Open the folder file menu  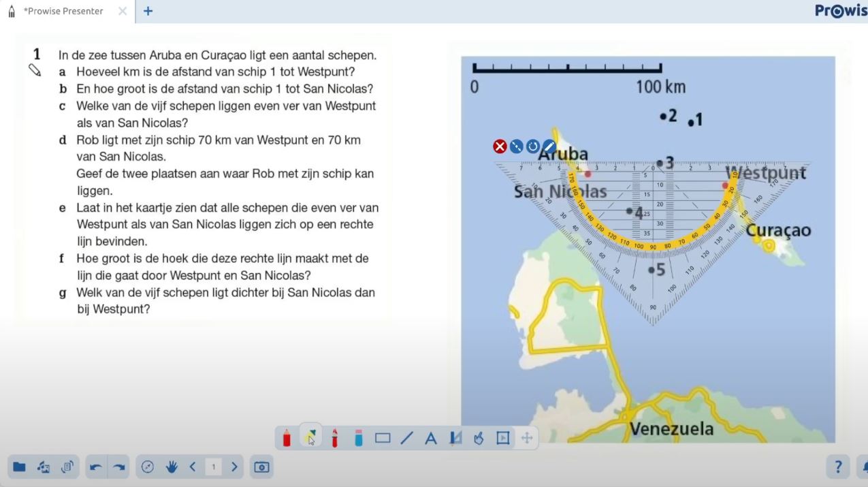click(x=20, y=467)
